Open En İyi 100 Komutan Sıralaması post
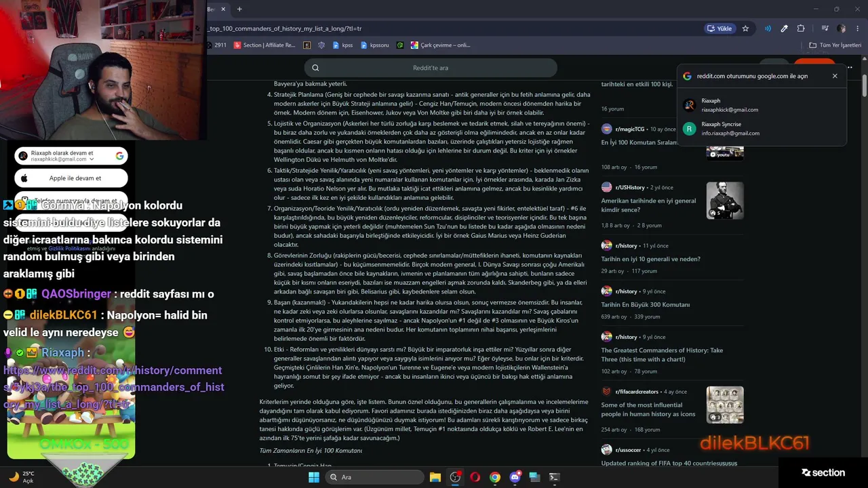The image size is (868, 488). [639, 143]
